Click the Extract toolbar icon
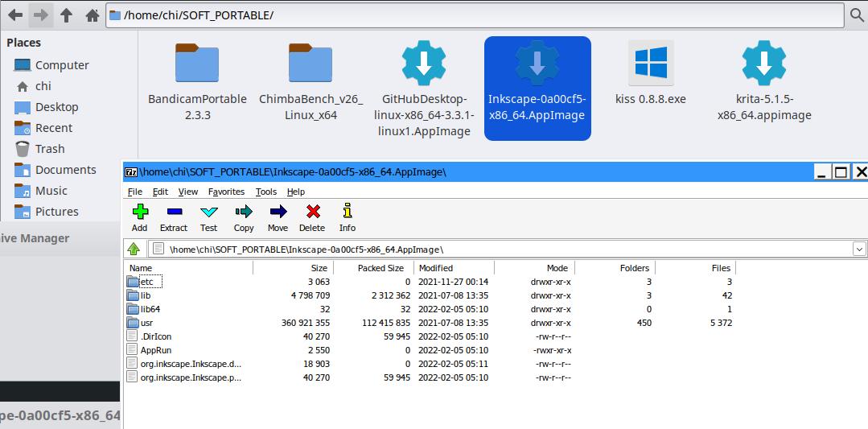 click(x=175, y=212)
